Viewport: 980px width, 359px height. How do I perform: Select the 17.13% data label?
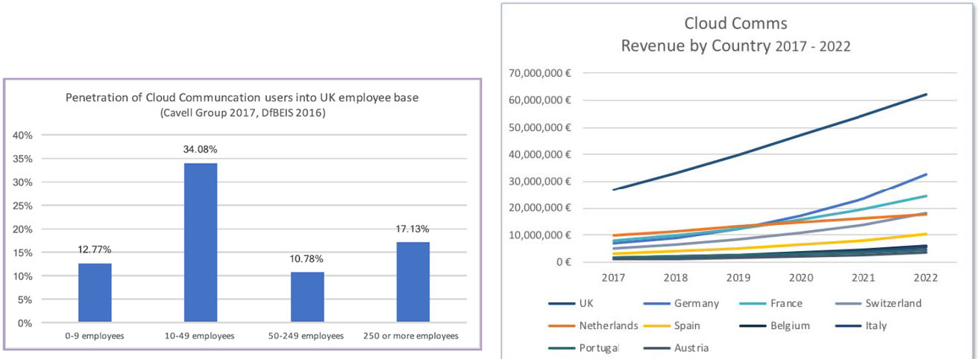click(413, 229)
